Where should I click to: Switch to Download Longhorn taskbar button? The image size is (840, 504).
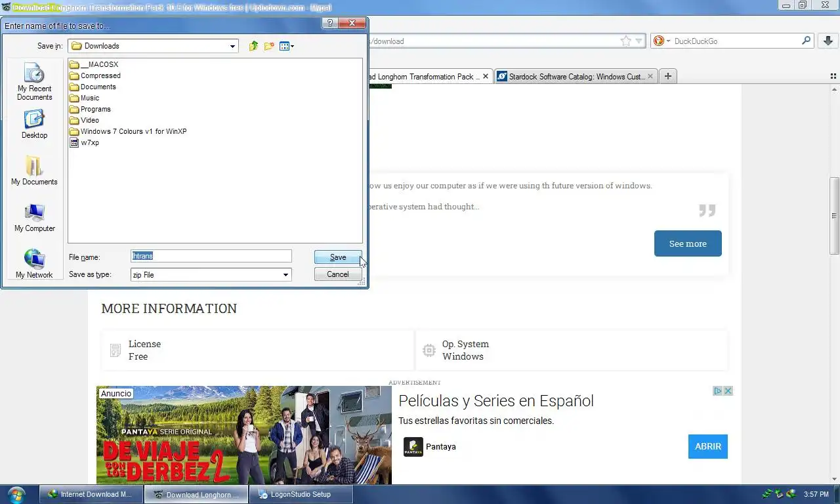(x=196, y=494)
